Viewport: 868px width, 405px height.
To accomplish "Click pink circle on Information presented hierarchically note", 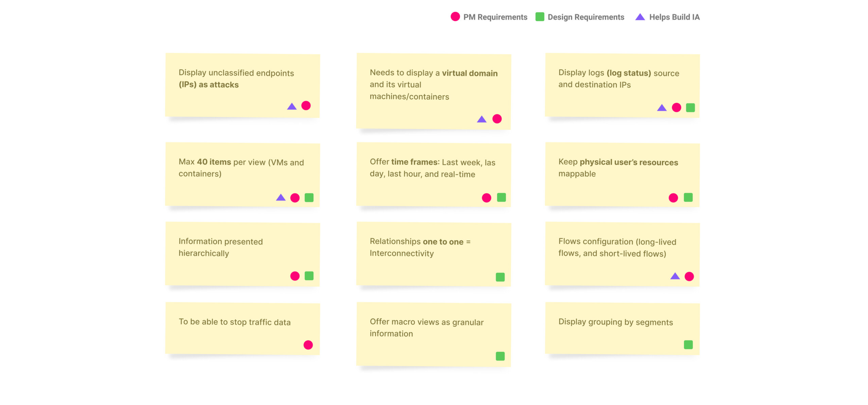I will [x=295, y=276].
